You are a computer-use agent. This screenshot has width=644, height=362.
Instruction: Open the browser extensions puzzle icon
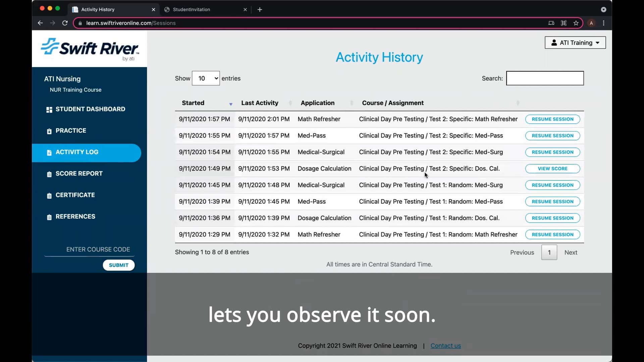point(563,23)
